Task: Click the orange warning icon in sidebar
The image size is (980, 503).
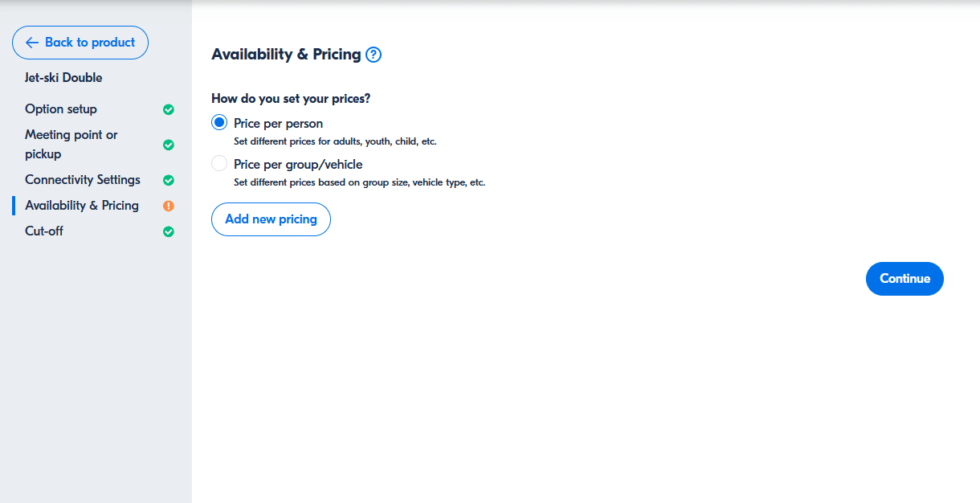Action: click(x=169, y=206)
